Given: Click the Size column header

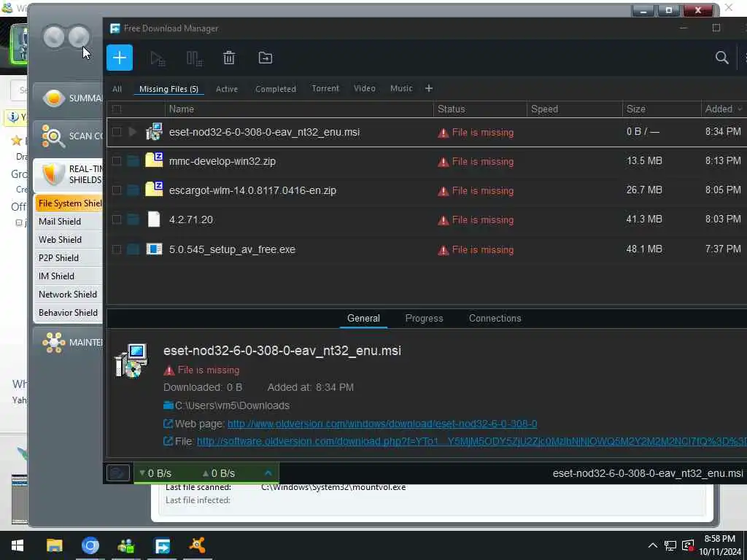Looking at the screenshot, I should (662, 109).
